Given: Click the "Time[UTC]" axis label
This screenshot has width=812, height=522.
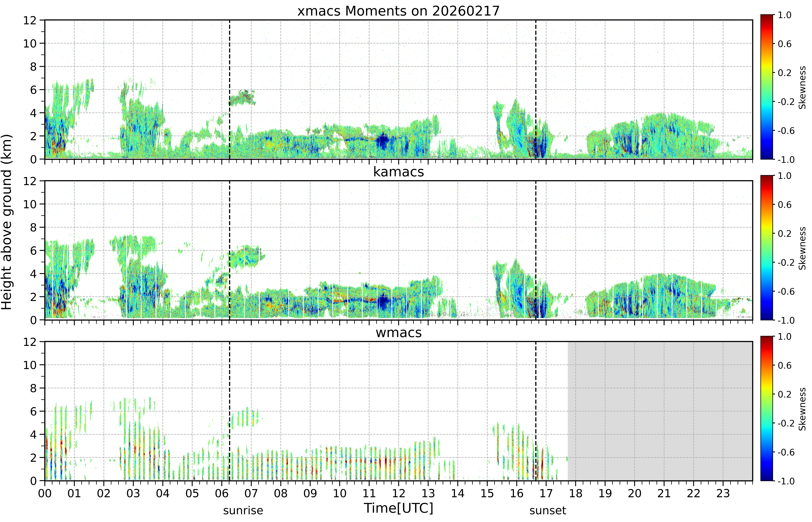Looking at the screenshot, I should pyautogui.click(x=399, y=508).
